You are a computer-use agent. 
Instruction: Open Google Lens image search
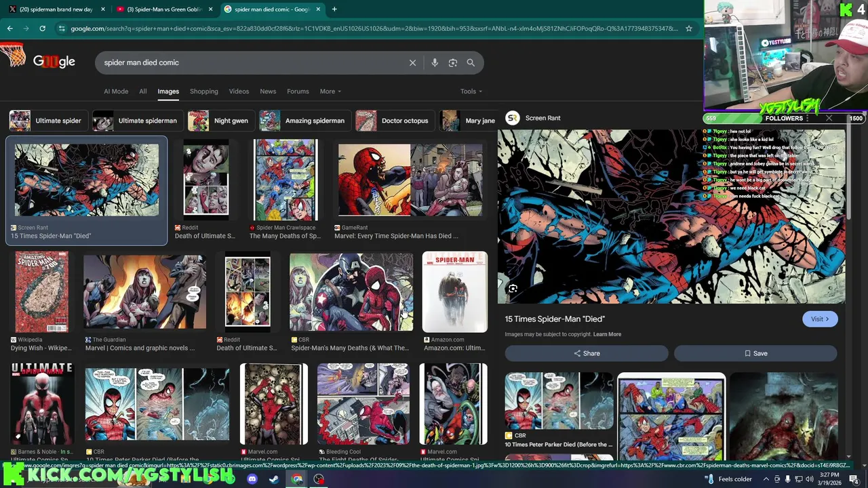(x=453, y=62)
